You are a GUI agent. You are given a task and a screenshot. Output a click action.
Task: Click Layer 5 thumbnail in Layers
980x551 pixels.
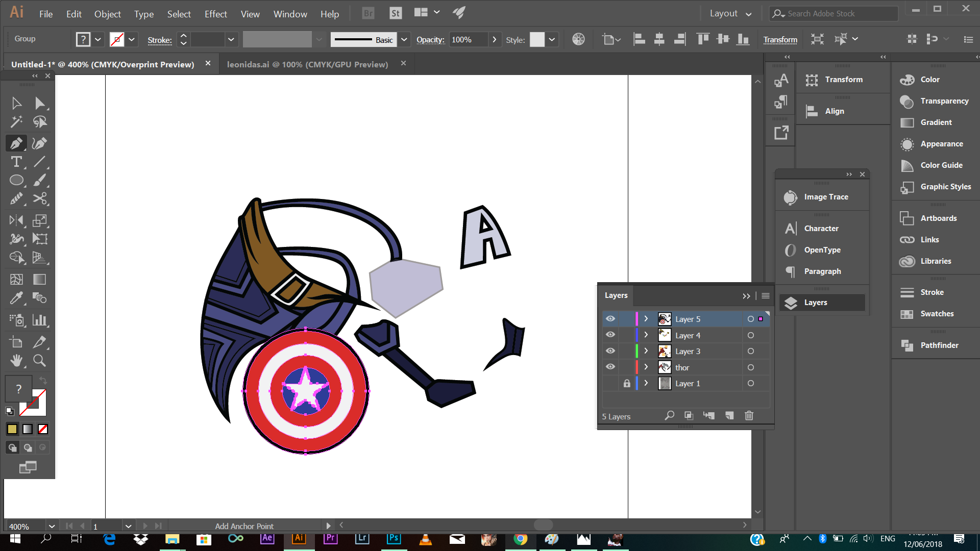coord(665,319)
